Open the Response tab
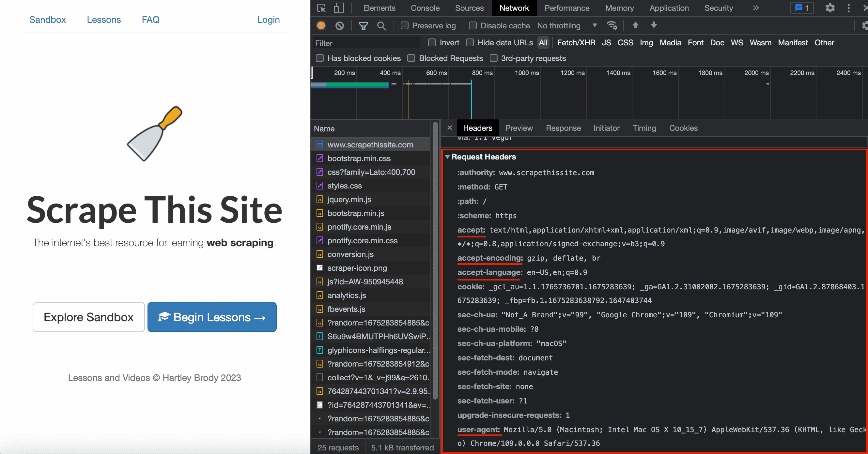 click(x=563, y=128)
